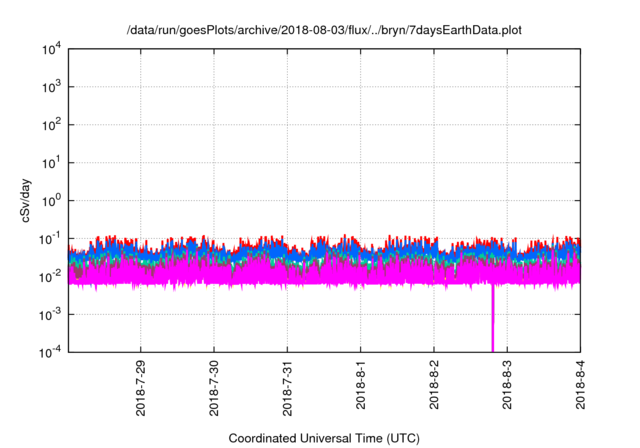
Task: Click the plot title file path text
Action: pos(324,32)
